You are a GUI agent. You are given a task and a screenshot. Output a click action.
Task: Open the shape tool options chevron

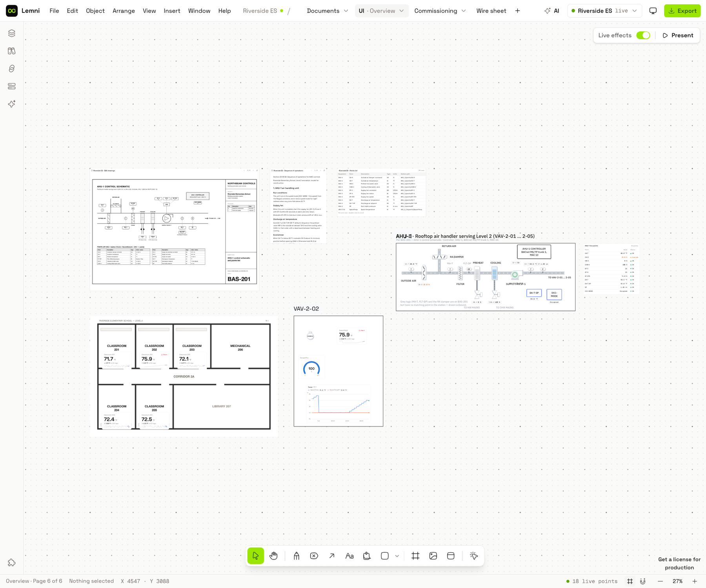pos(397,556)
